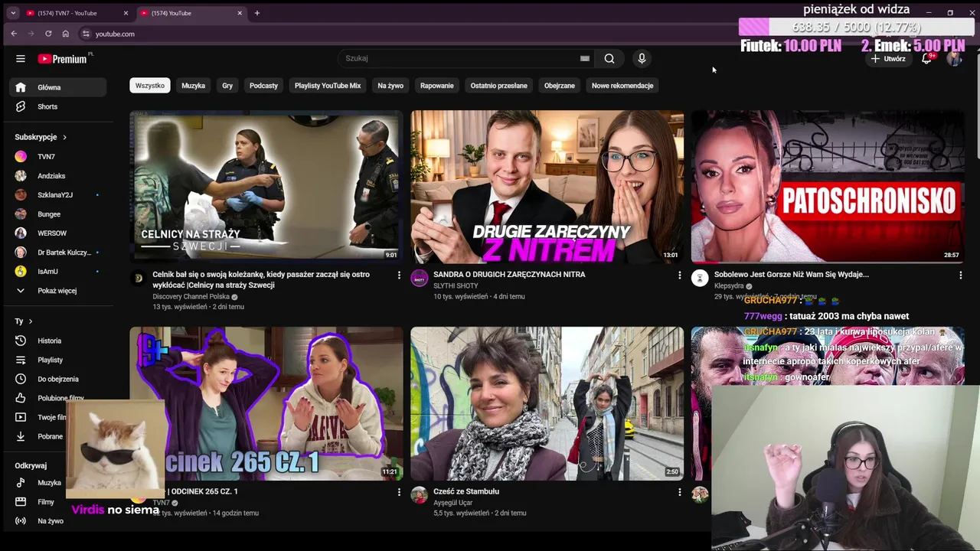Screen dimensions: 980x551
Task: Open the Andziaks subscription channel
Action: [57, 176]
